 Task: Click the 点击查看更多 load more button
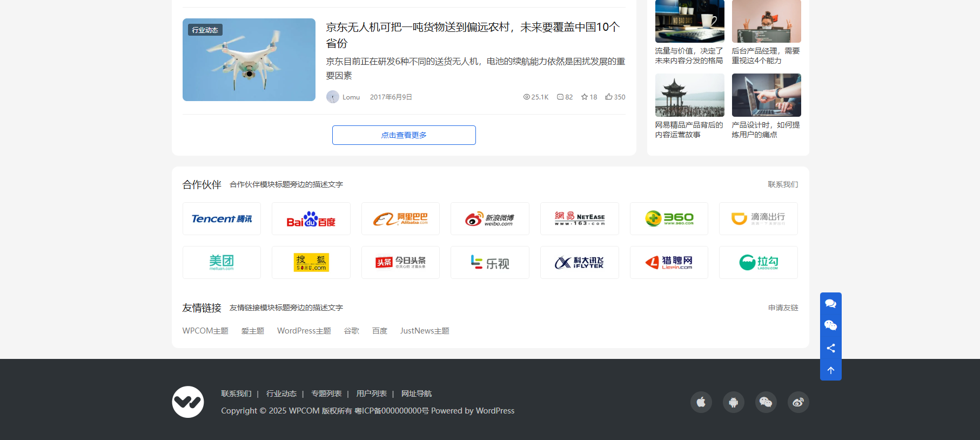[x=404, y=135]
